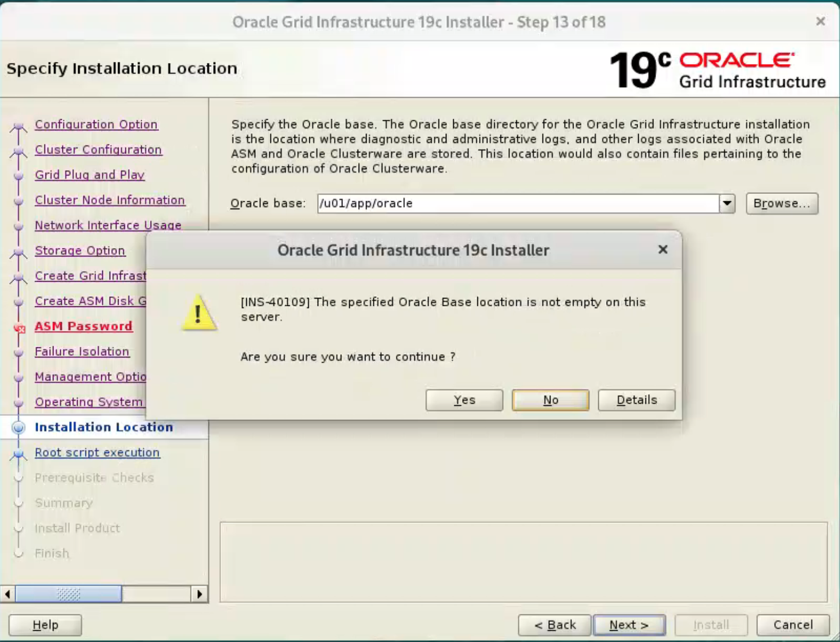Click the Configuration Option step marker
The width and height of the screenshot is (840, 642).
19,126
